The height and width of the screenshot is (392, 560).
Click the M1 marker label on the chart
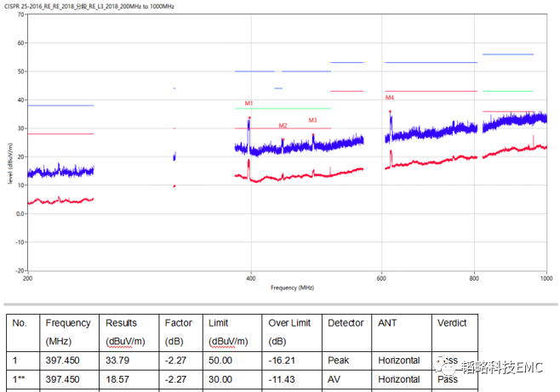[249, 104]
